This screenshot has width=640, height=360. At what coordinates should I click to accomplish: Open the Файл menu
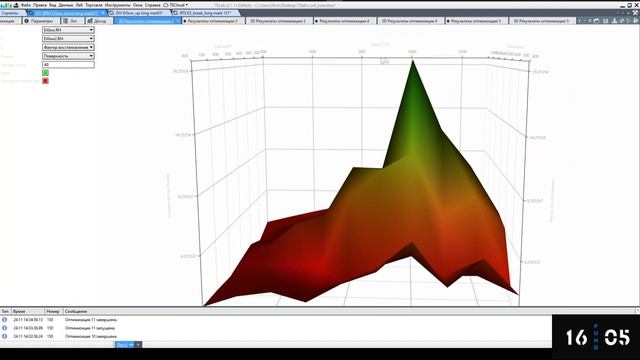(x=25, y=5)
